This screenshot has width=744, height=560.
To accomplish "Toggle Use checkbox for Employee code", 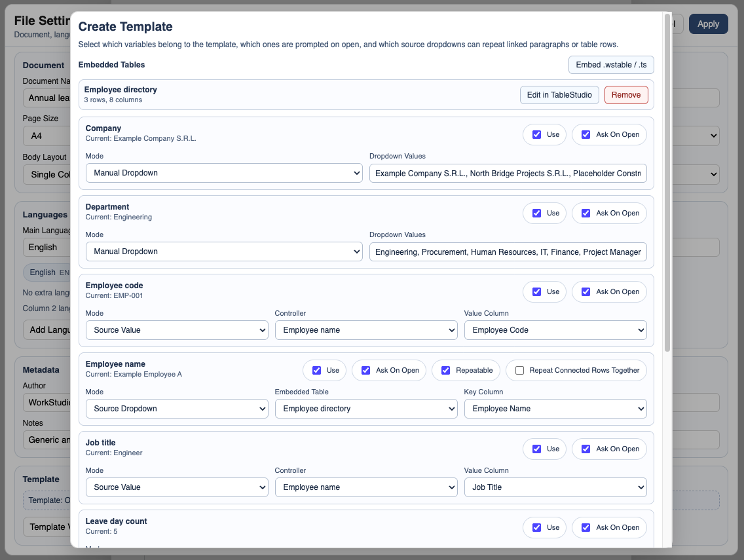I will (x=536, y=292).
